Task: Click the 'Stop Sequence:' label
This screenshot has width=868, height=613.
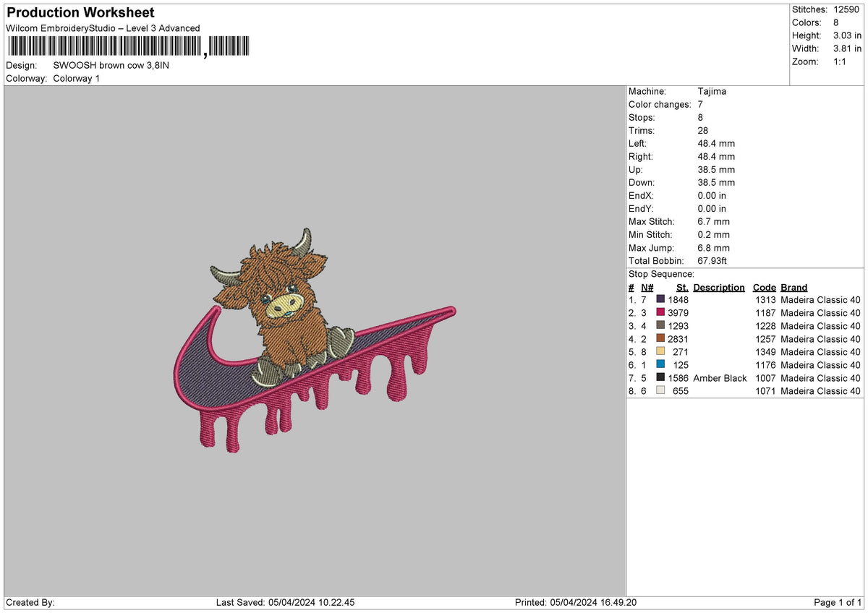Action: point(661,274)
